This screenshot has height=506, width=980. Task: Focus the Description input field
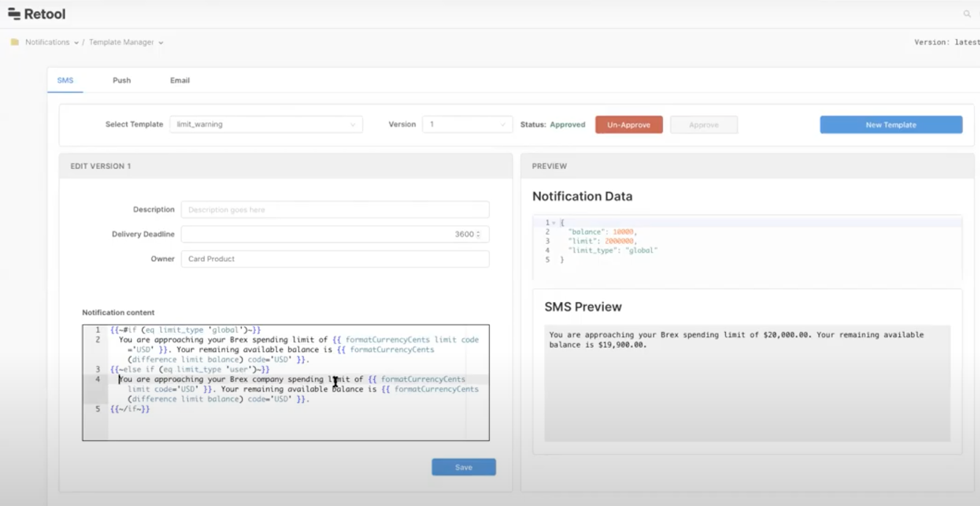335,210
